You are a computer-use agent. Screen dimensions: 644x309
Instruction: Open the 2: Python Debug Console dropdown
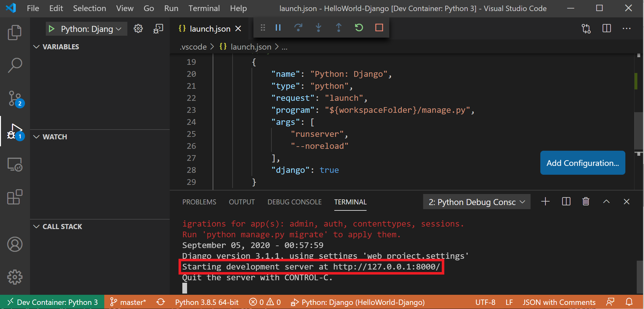pyautogui.click(x=476, y=202)
